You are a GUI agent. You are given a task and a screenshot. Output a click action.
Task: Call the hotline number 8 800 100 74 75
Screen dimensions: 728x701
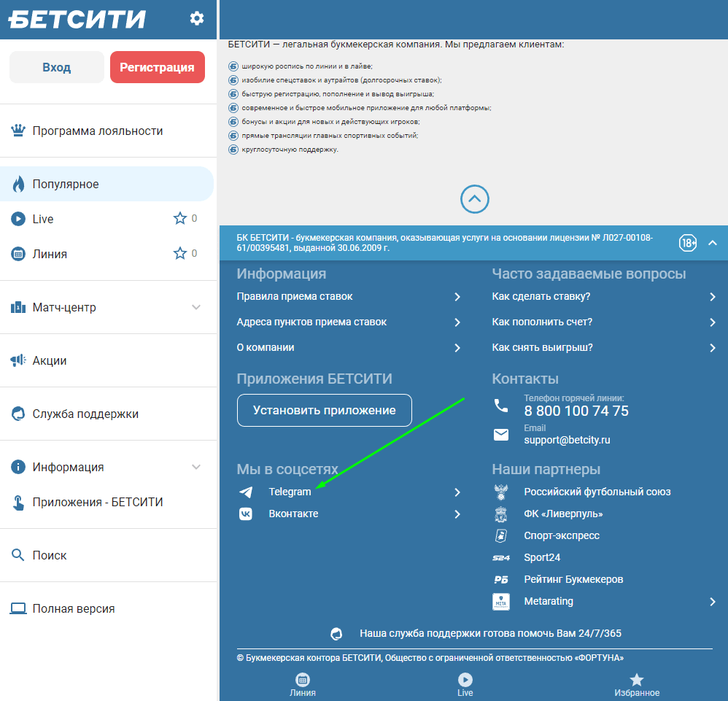pos(576,411)
